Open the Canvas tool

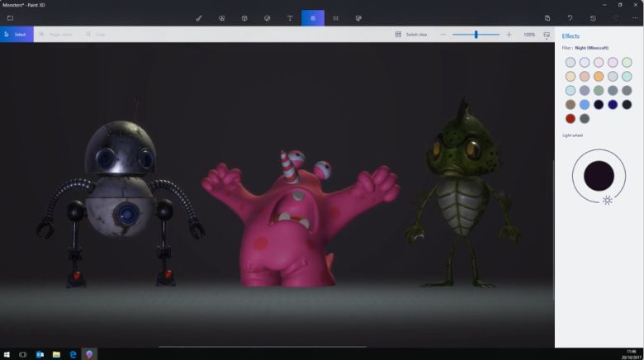coord(335,17)
